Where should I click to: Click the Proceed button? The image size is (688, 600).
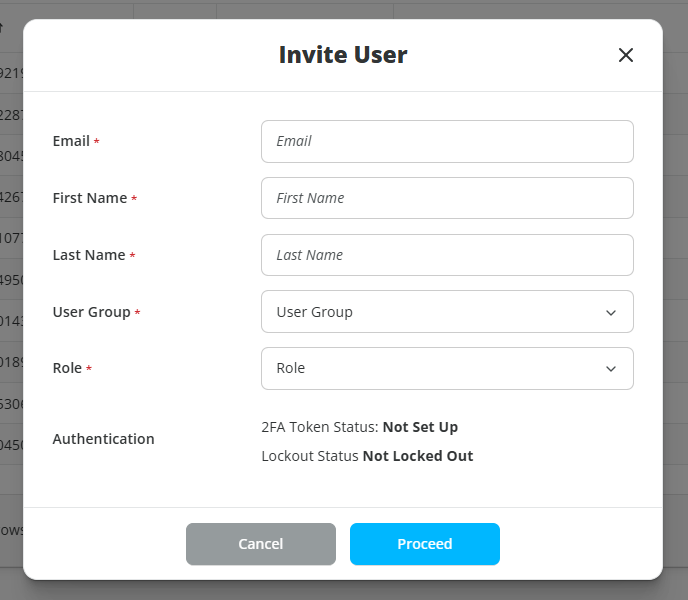pos(425,544)
